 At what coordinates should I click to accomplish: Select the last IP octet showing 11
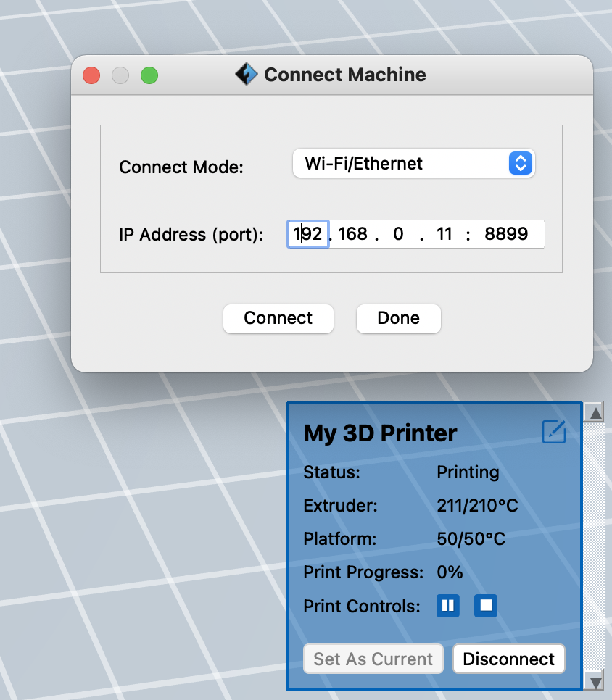point(442,233)
